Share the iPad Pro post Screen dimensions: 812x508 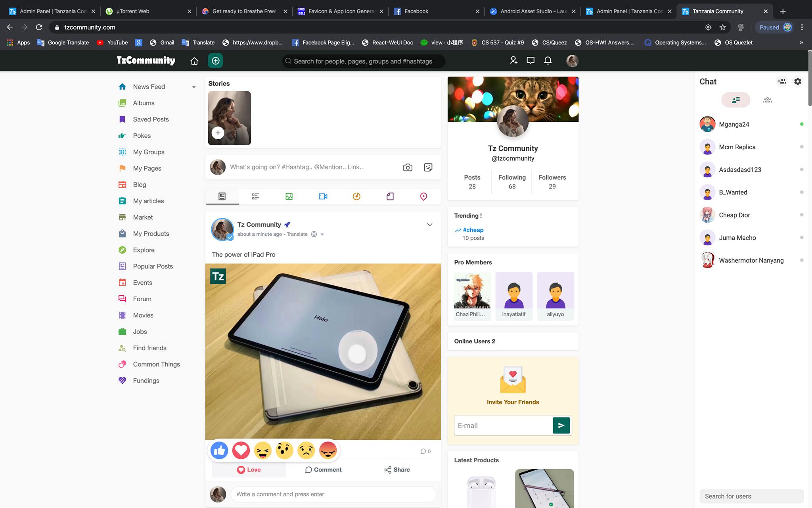(x=397, y=470)
